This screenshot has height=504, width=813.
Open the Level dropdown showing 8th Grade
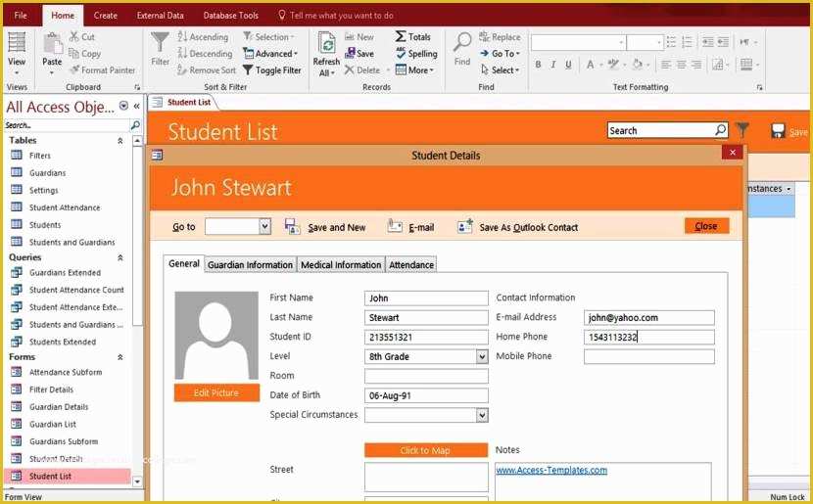pos(482,356)
